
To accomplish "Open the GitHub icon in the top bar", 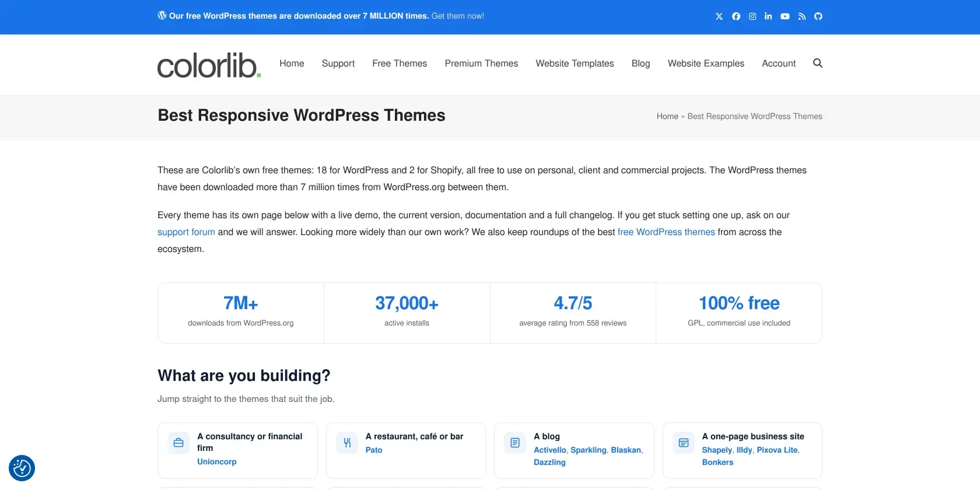I will coord(818,16).
